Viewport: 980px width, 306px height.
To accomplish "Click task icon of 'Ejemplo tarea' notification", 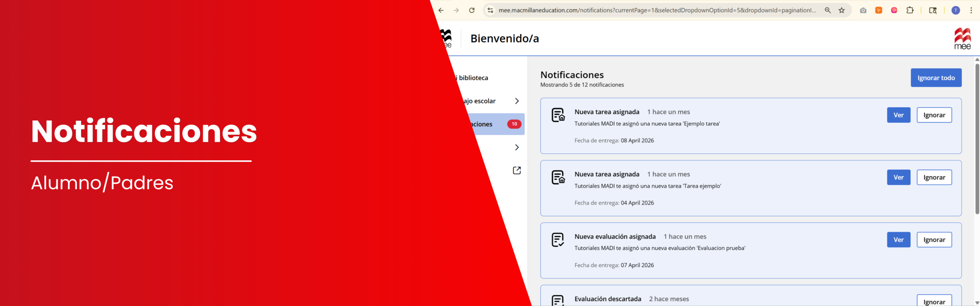I will click(558, 115).
